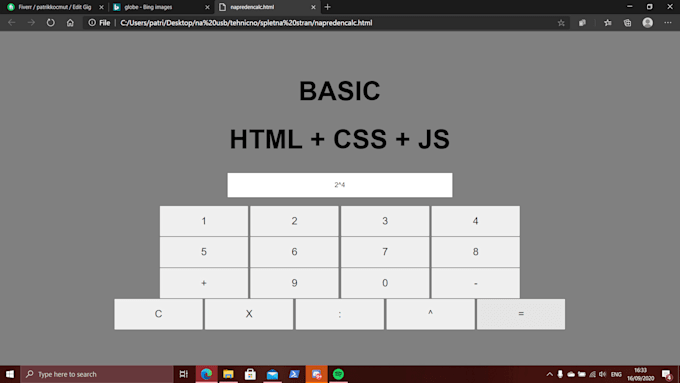Click the toolbar icon right of the address bar star
Image resolution: width=680 pixels, height=383 pixels.
click(582, 23)
